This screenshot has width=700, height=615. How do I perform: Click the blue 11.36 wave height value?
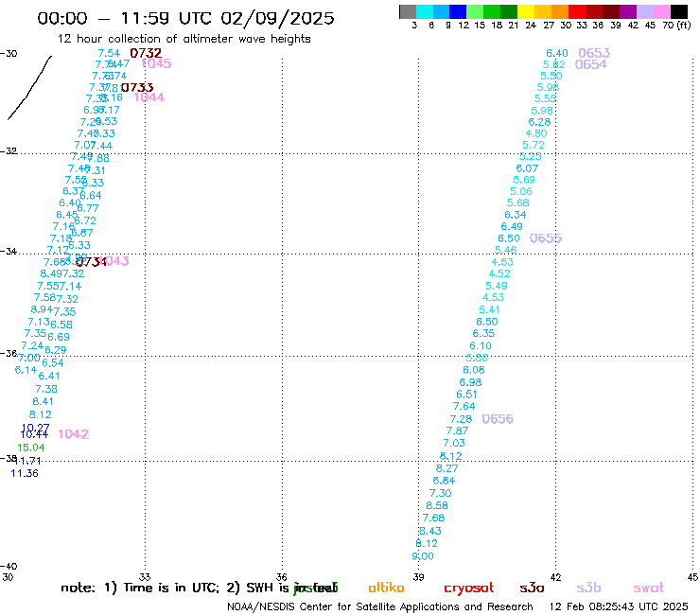click(x=25, y=473)
